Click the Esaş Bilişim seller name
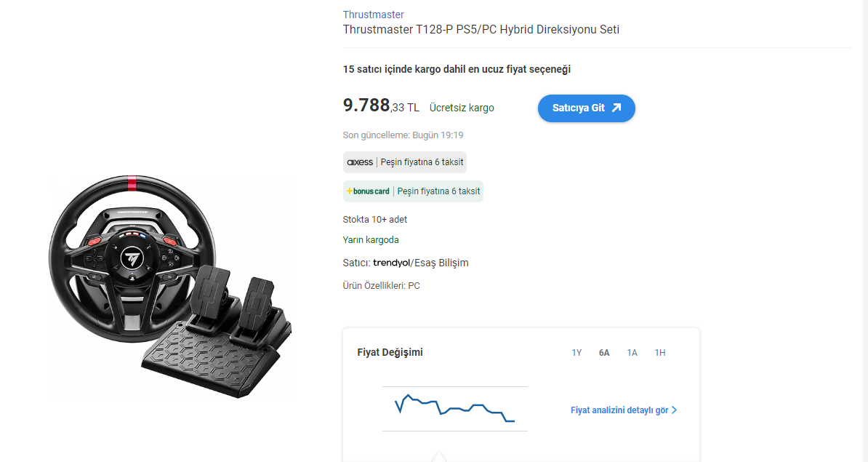868x462 pixels. pyautogui.click(x=441, y=263)
